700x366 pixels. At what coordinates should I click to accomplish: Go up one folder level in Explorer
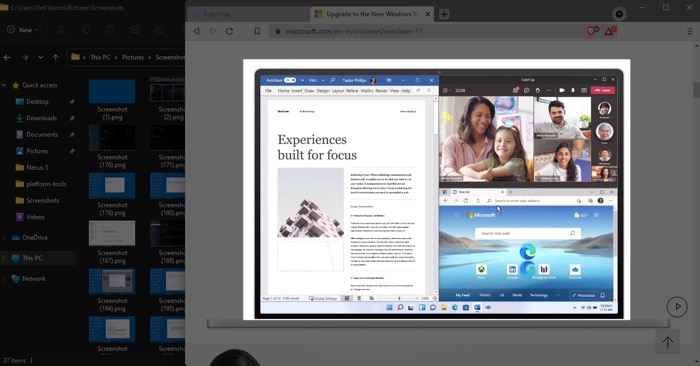[55, 57]
